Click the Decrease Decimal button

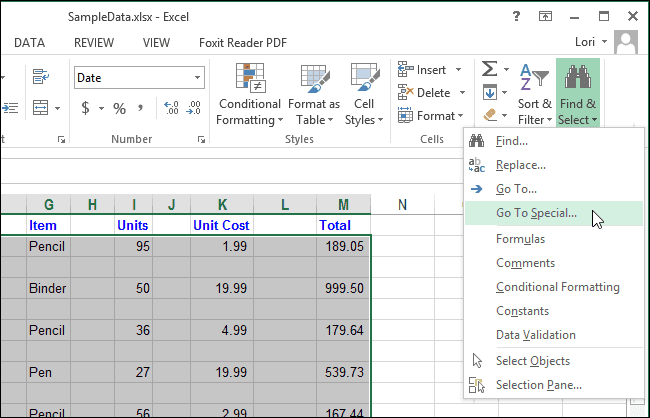194,108
